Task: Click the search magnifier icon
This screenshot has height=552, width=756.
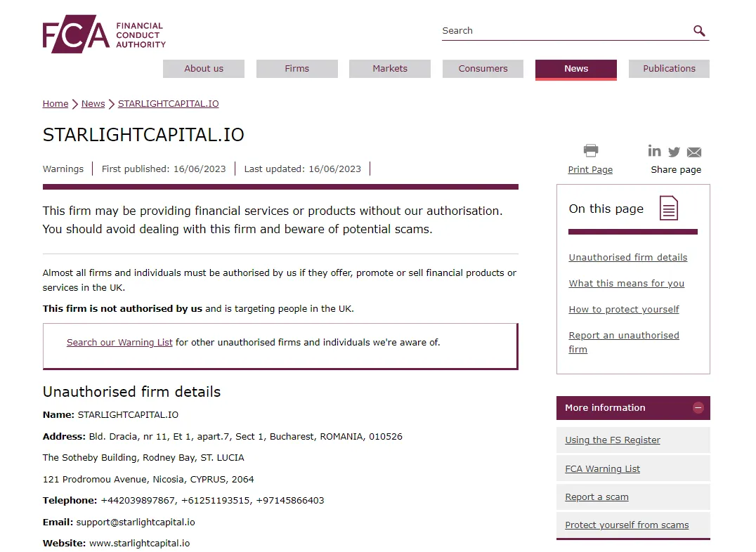Action: pos(699,31)
